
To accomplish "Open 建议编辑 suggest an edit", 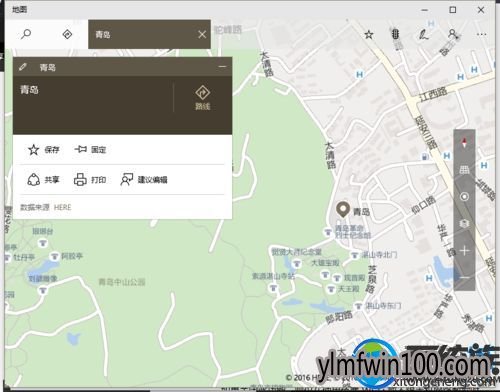I will pyautogui.click(x=144, y=180).
